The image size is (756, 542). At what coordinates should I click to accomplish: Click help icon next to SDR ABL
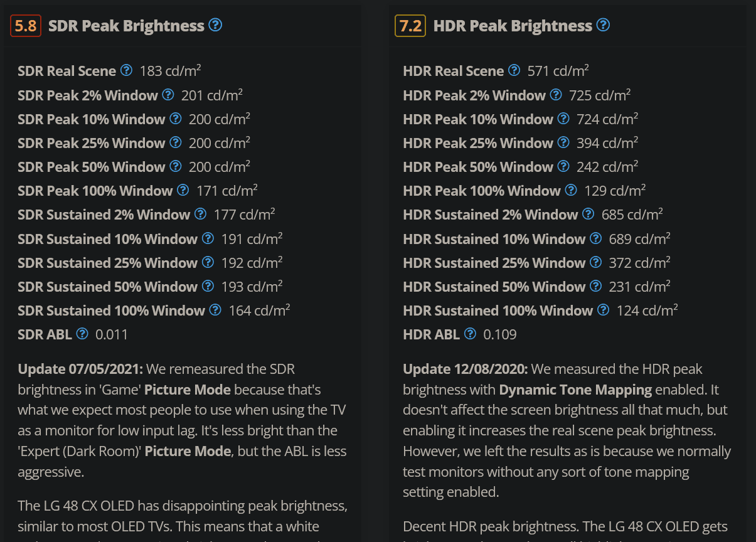pyautogui.click(x=82, y=334)
